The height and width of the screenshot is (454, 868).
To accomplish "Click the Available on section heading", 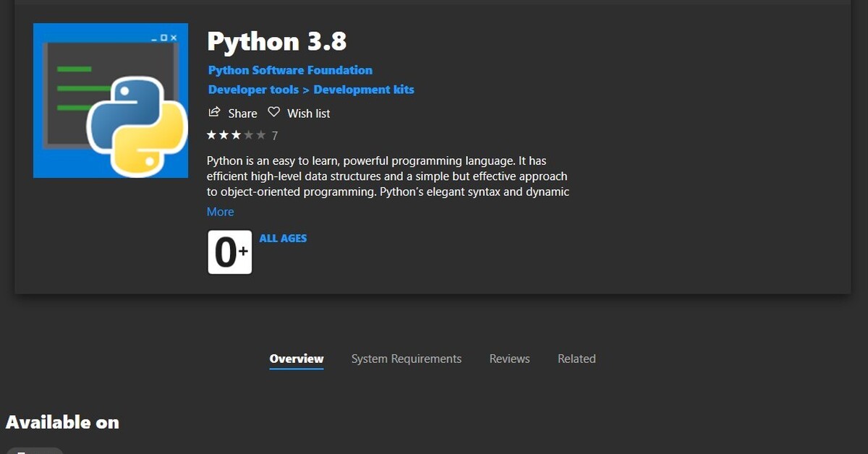I will pos(62,422).
